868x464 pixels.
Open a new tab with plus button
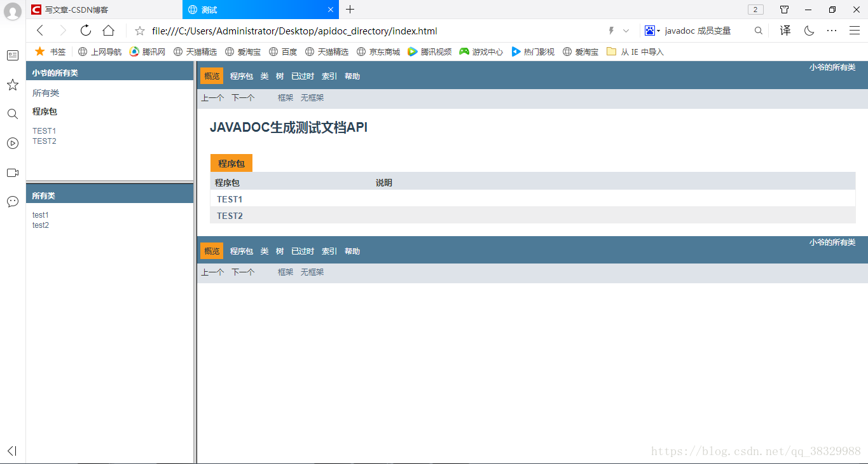tap(350, 10)
